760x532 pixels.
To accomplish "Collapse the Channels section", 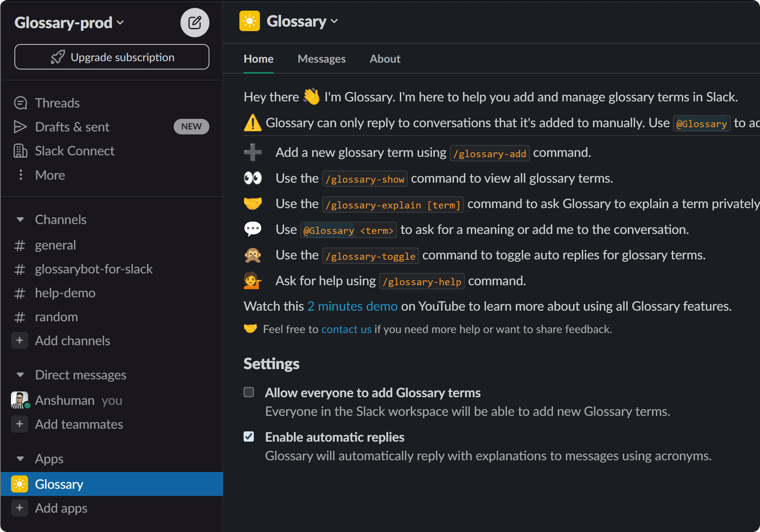I will 20,219.
